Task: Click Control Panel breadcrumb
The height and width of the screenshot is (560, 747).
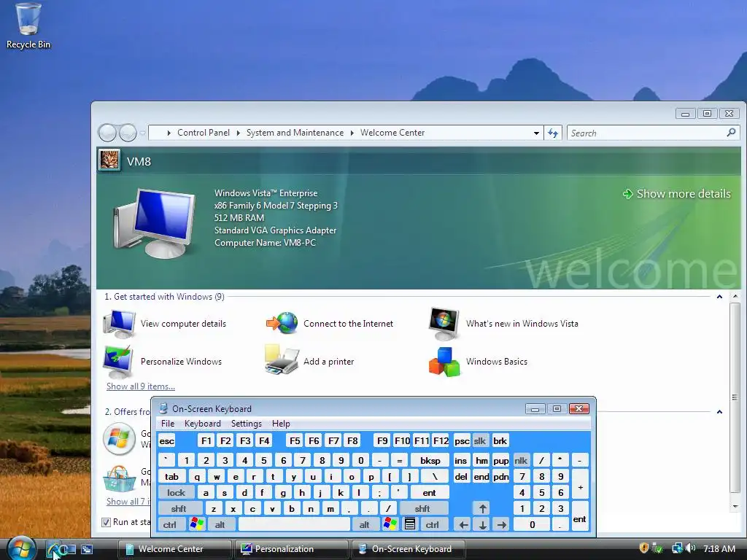Action: [204, 133]
